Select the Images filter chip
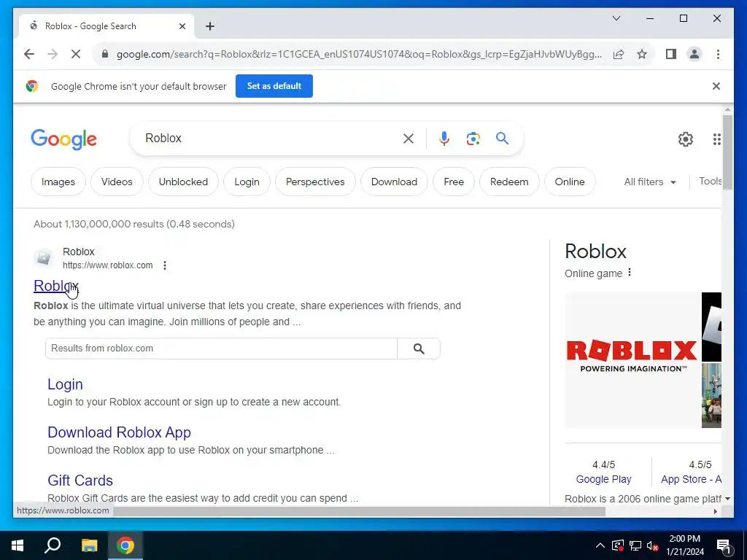The image size is (747, 560). click(x=58, y=182)
